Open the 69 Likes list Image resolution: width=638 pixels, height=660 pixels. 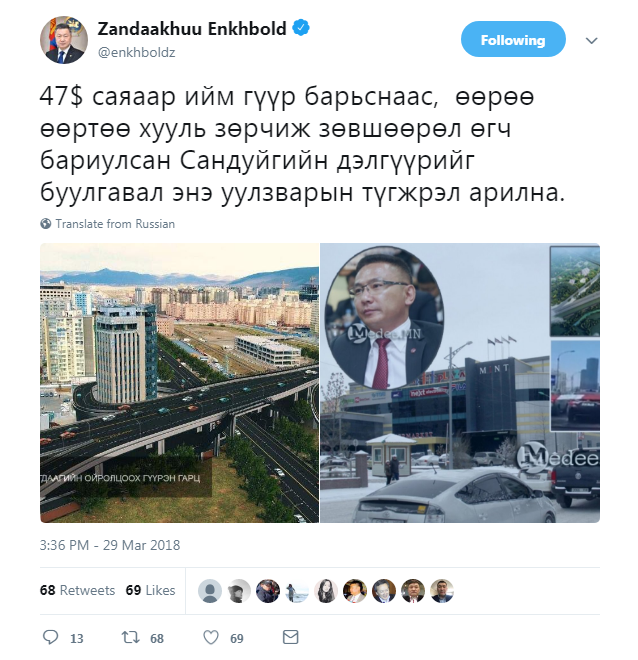tap(150, 590)
